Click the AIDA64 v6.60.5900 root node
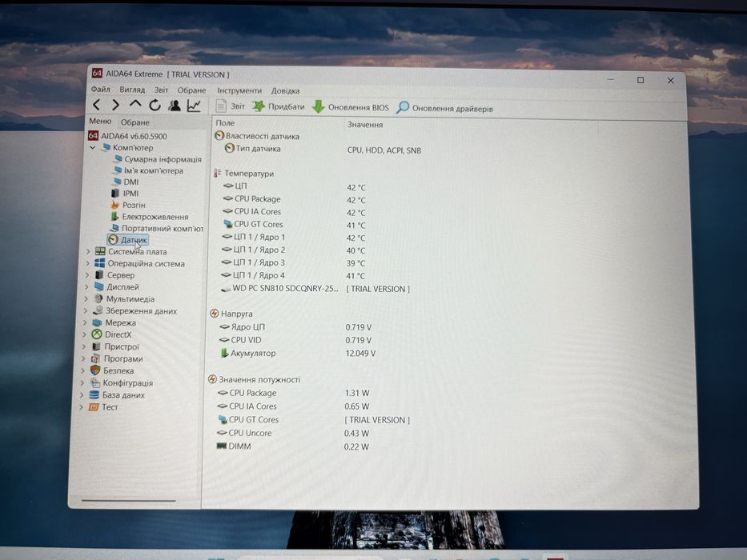The width and height of the screenshot is (747, 560). (127, 136)
